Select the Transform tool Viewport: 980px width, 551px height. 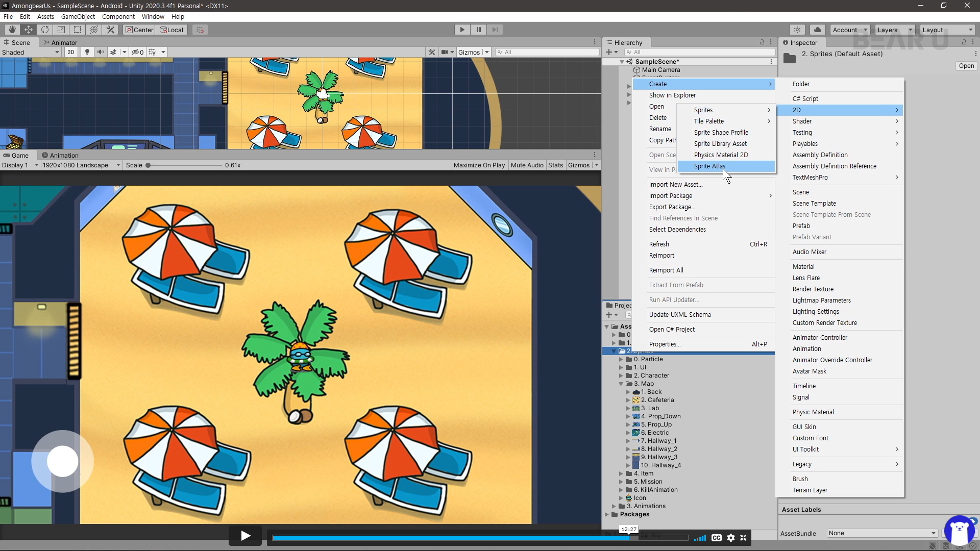(x=94, y=30)
